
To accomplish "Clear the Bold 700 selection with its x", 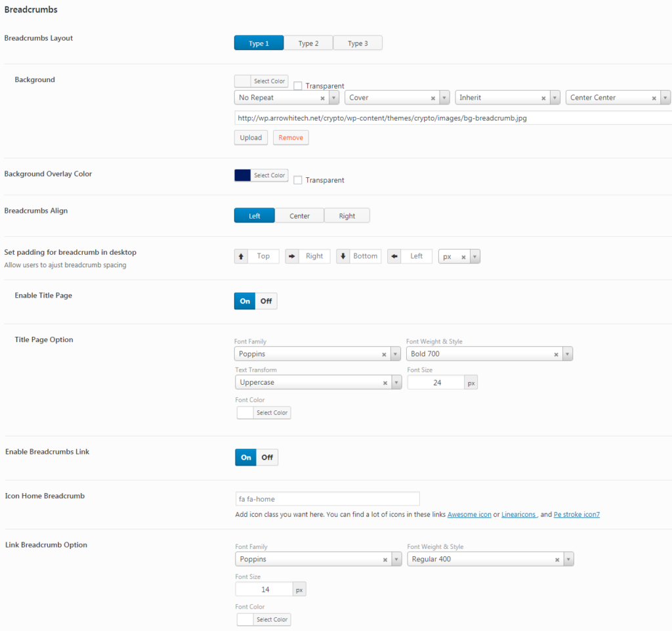I will [556, 355].
